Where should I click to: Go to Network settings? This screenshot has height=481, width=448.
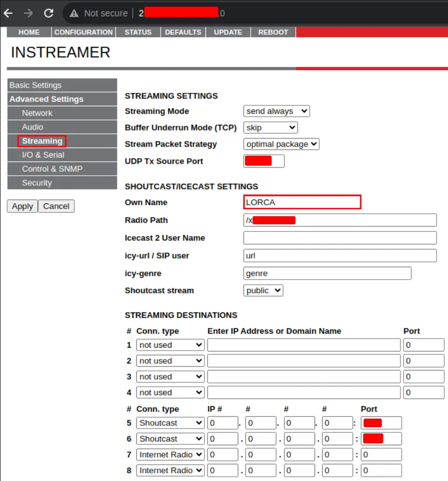click(62, 113)
